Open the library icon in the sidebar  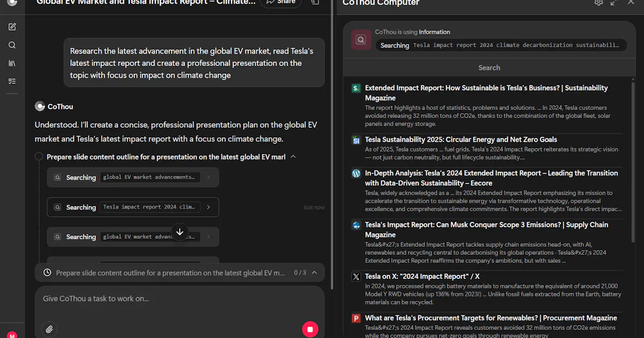point(12,63)
